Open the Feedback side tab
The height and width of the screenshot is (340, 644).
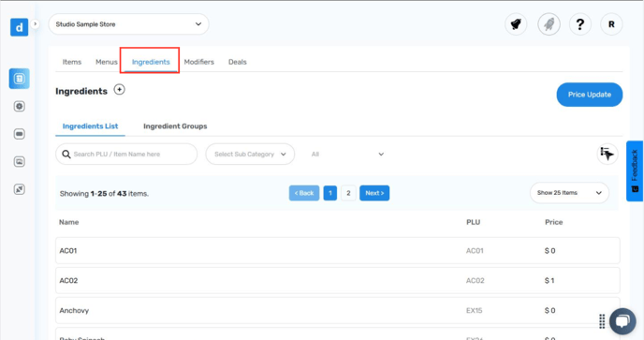[x=635, y=171]
